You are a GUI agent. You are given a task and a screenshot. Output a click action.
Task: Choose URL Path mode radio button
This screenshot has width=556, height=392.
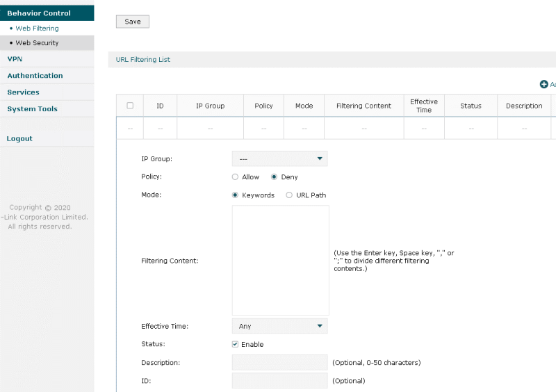[x=289, y=195]
